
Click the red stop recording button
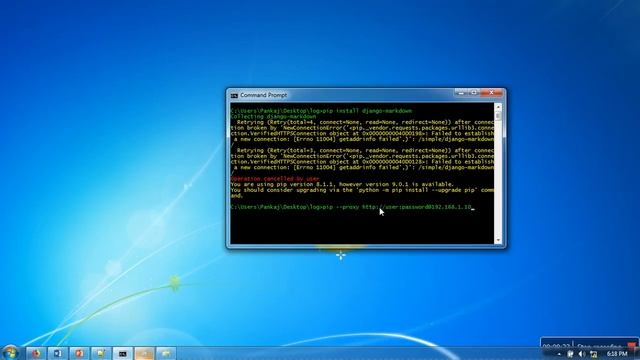pyautogui.click(x=631, y=346)
